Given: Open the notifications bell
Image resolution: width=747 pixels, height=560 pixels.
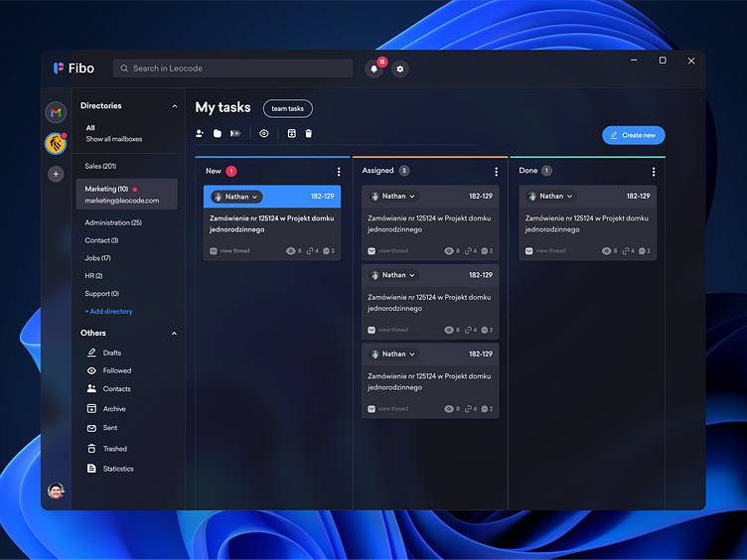Looking at the screenshot, I should tap(374, 69).
